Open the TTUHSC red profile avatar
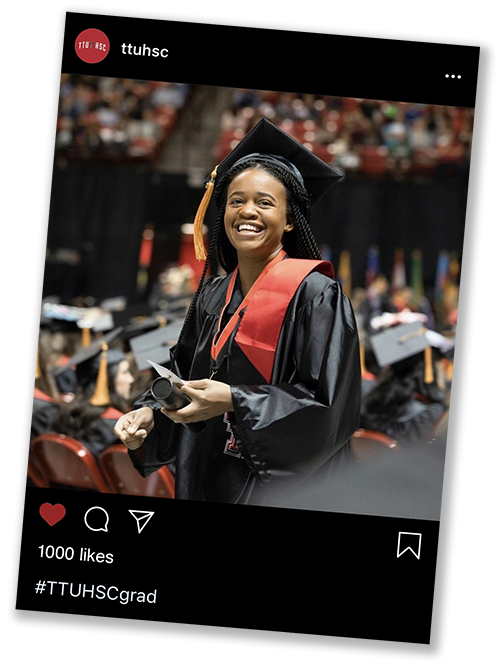Image resolution: width=500 pixels, height=670 pixels. click(92, 46)
